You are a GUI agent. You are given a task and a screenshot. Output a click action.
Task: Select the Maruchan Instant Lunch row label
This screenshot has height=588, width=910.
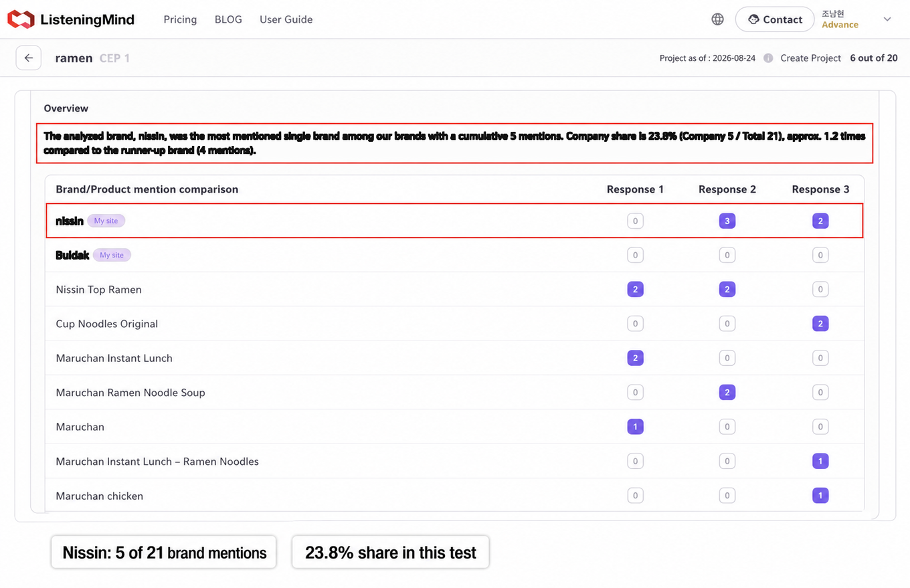coord(114,358)
